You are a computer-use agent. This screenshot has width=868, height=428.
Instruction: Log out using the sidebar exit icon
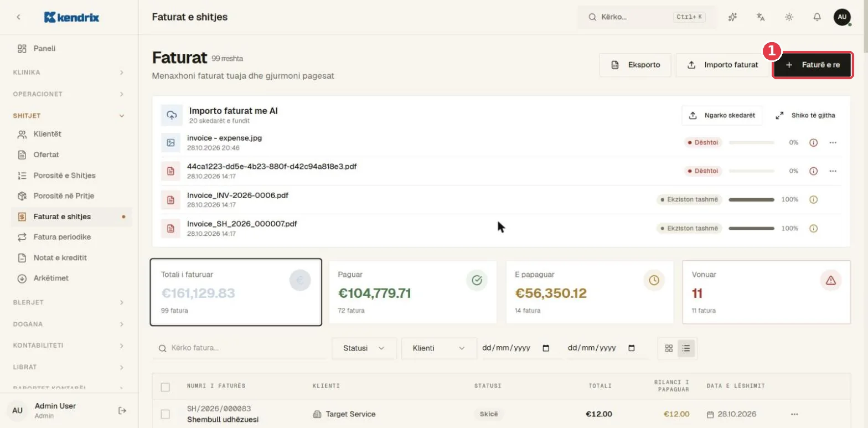point(122,410)
